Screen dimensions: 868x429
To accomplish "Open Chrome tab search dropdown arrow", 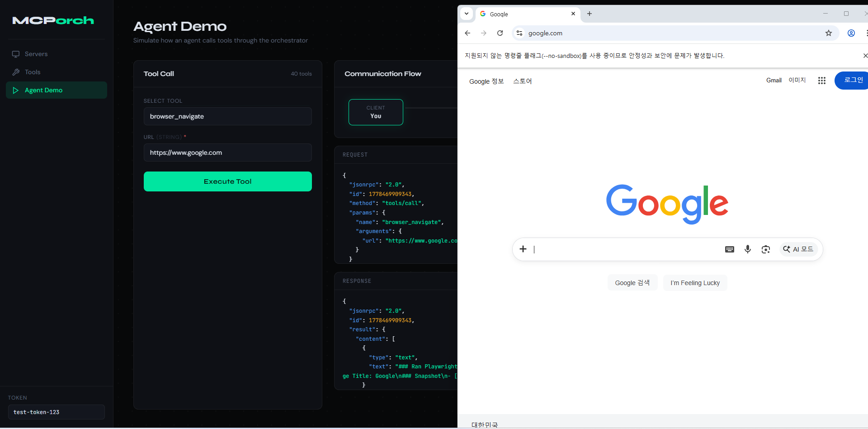I will [x=467, y=14].
